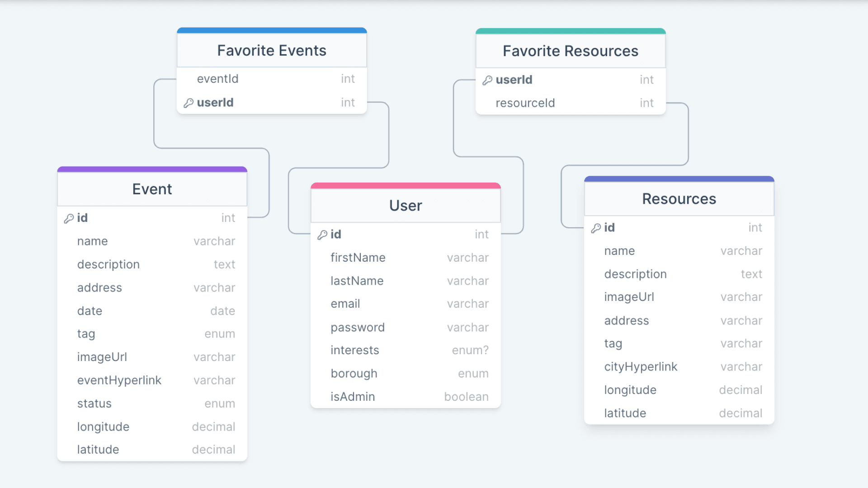This screenshot has height=488, width=868.
Task: Click the varchar type of cityHyperlink field
Action: click(741, 367)
